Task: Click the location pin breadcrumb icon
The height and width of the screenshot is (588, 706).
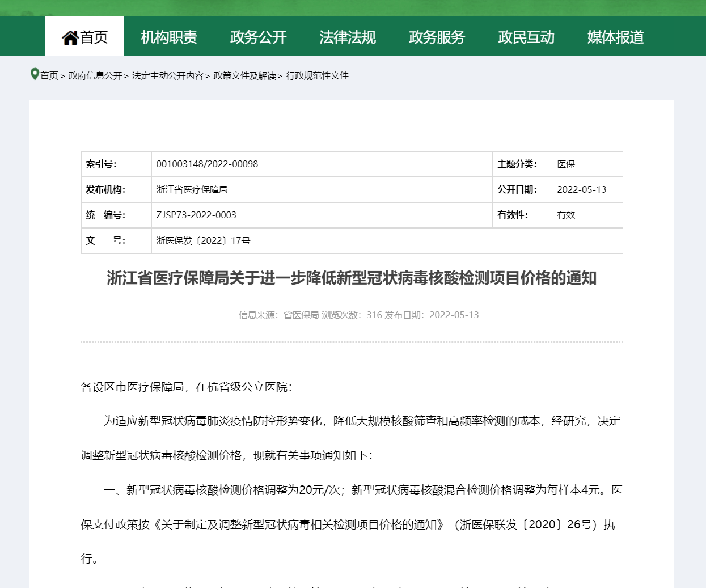Action: tap(35, 74)
